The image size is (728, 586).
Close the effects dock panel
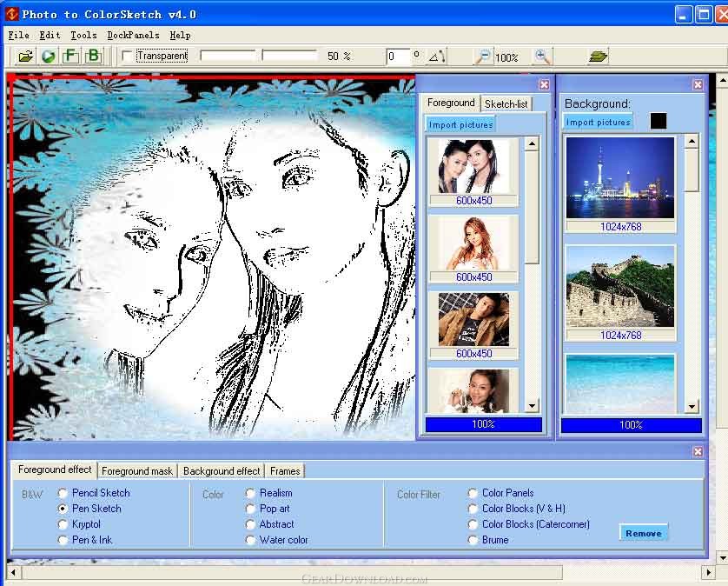pyautogui.click(x=698, y=451)
